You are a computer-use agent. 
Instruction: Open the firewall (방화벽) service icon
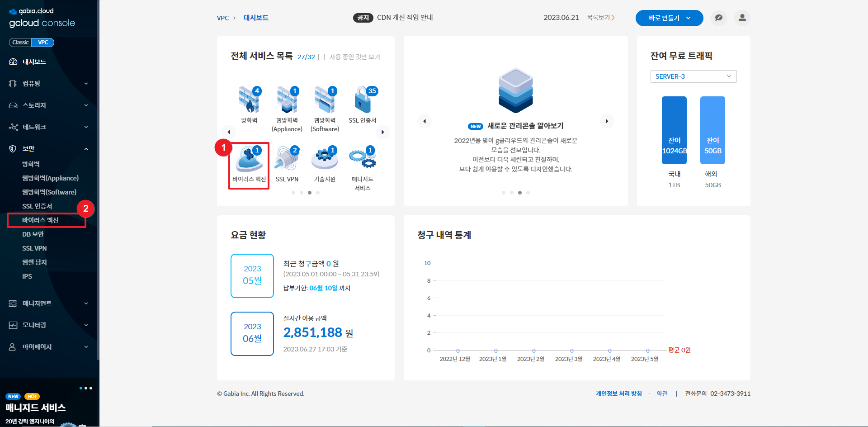249,100
